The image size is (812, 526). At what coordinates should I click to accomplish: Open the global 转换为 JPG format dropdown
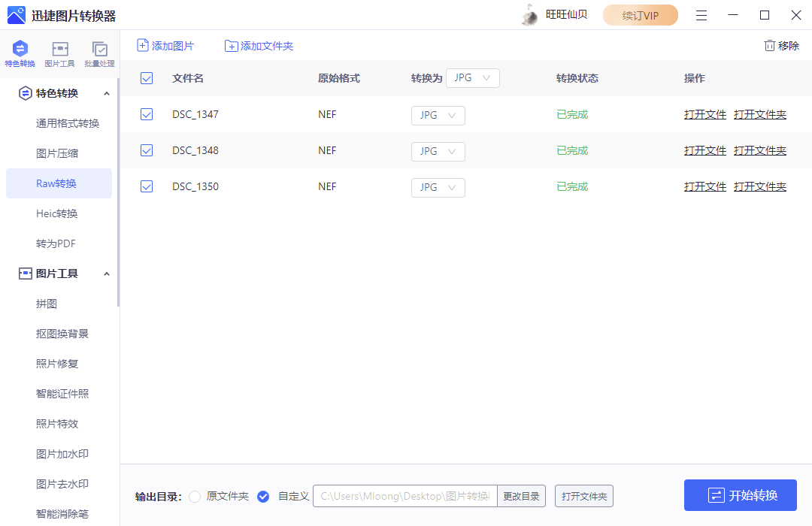point(473,77)
